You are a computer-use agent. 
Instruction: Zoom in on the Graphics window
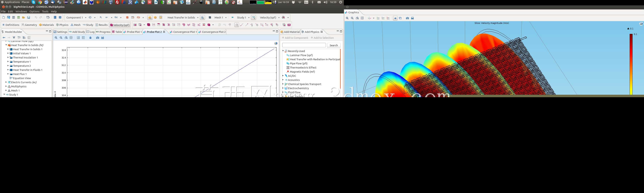[347, 18]
